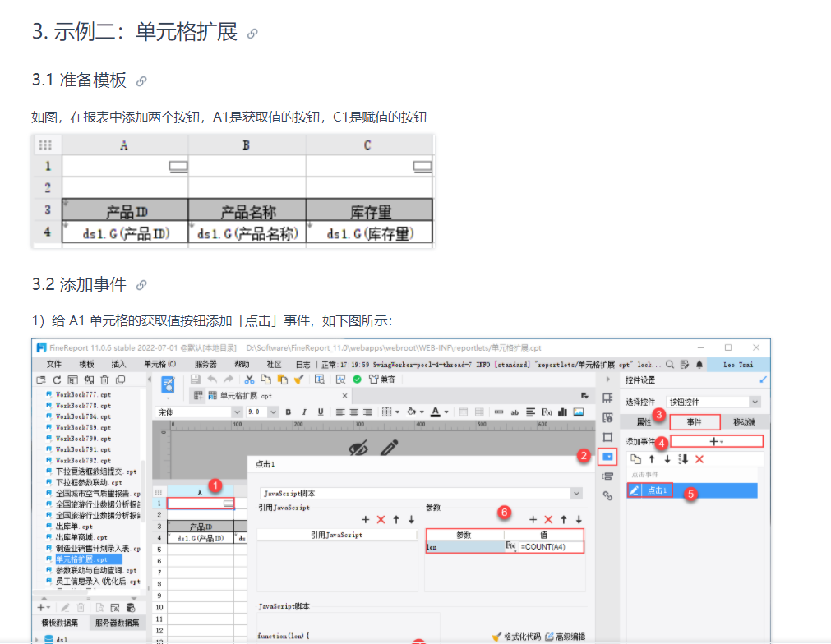This screenshot has width=831, height=644.
Task: Toggle italic formatting
Action: pos(304,412)
